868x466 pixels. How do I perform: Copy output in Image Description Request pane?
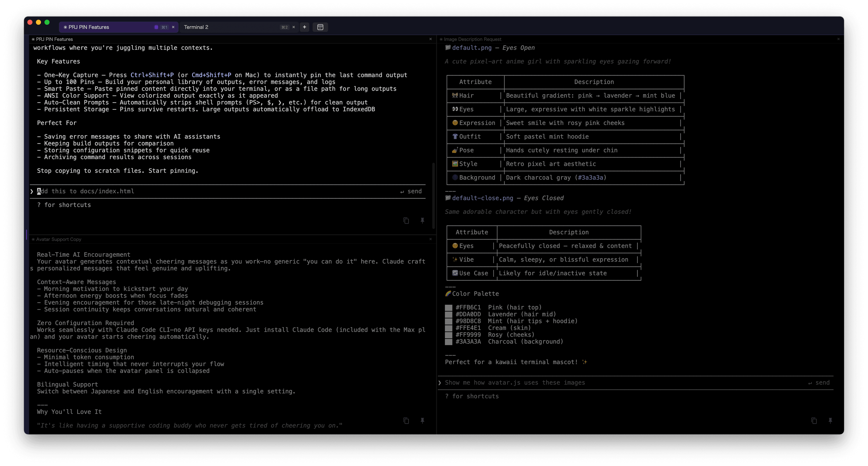814,421
